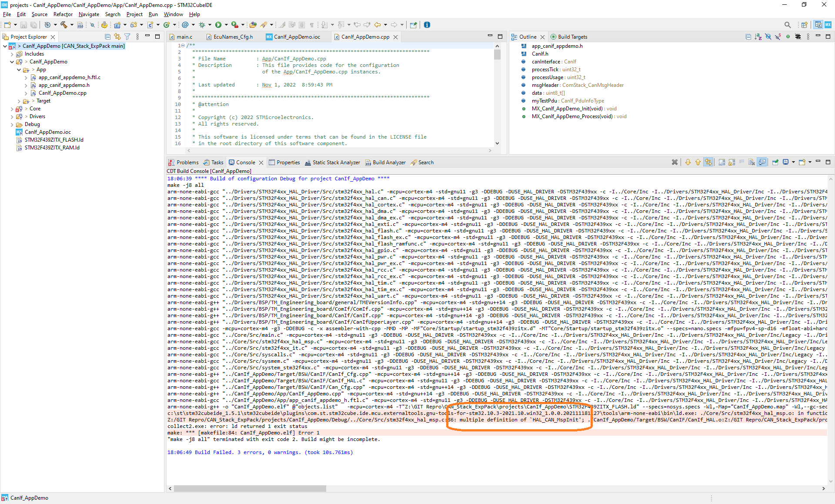Viewport: 835px width, 504px height.
Task: Collapse all in Outline view
Action: tap(748, 37)
